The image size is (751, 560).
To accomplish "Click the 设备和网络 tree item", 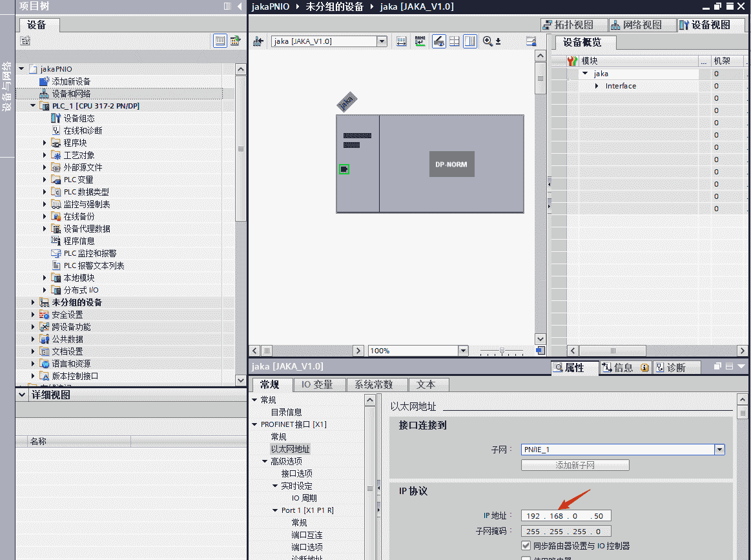I will pos(71,94).
